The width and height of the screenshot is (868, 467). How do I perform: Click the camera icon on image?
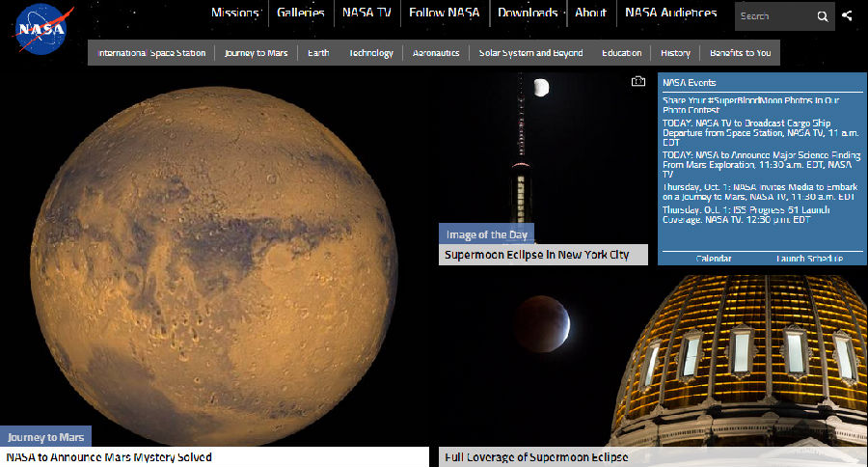(x=637, y=82)
